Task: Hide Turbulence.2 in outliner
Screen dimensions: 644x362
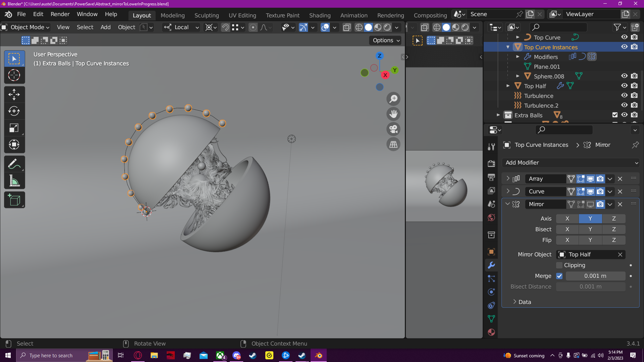Action: [624, 105]
